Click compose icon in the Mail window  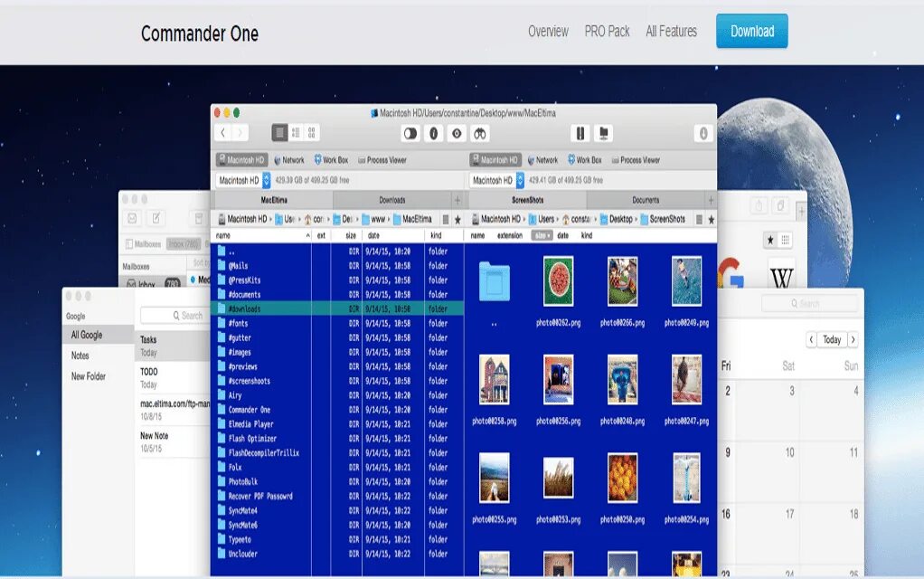click(156, 218)
